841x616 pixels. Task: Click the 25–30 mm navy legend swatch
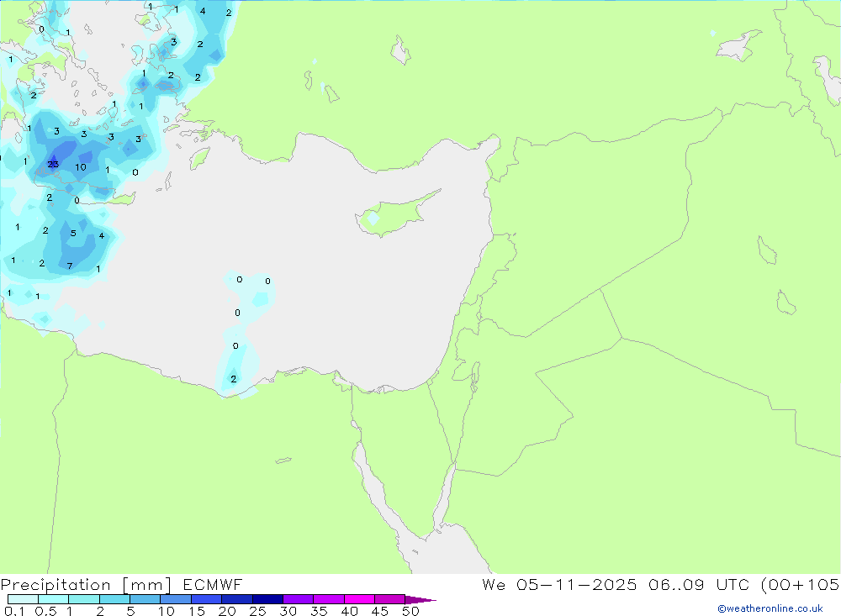[267, 599]
